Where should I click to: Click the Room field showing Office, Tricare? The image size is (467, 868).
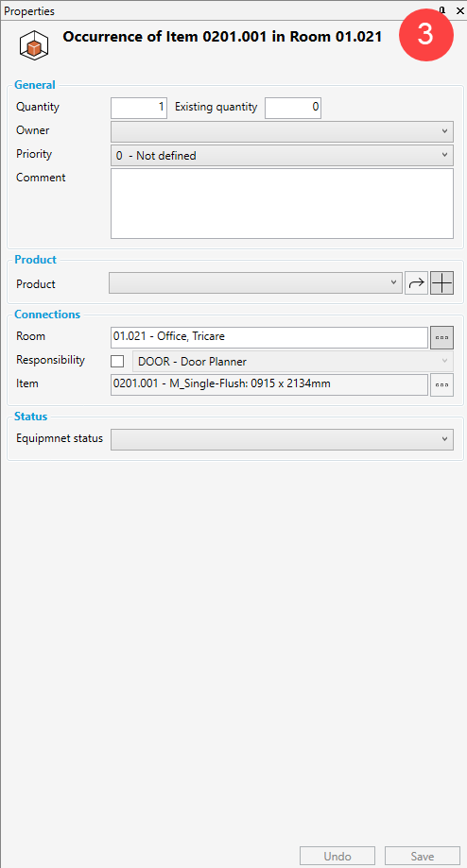(269, 337)
